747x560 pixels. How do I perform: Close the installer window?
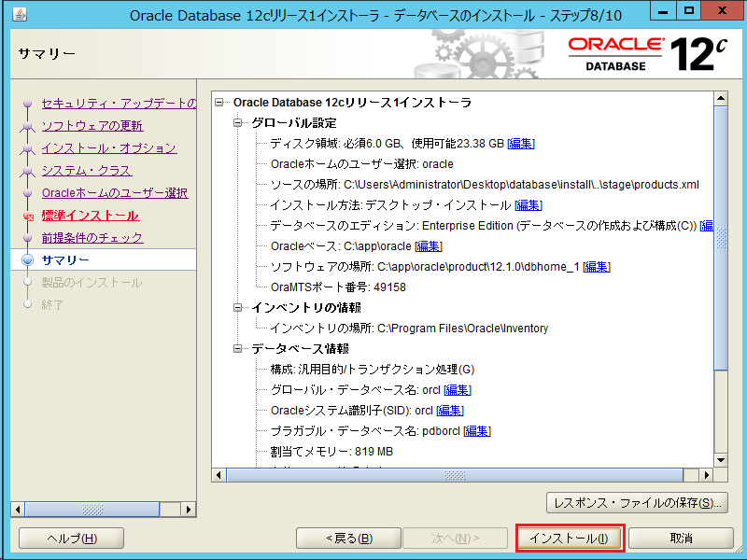pyautogui.click(x=722, y=11)
